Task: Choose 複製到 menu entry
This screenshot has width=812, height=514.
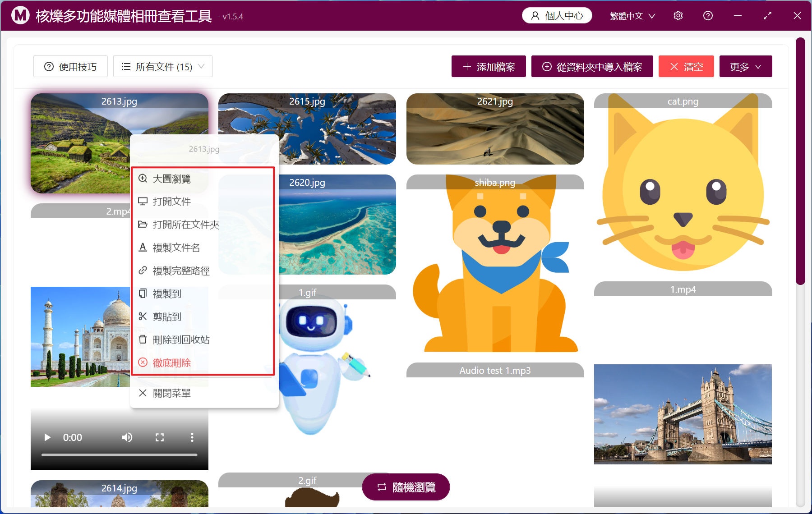Action: pos(203,294)
